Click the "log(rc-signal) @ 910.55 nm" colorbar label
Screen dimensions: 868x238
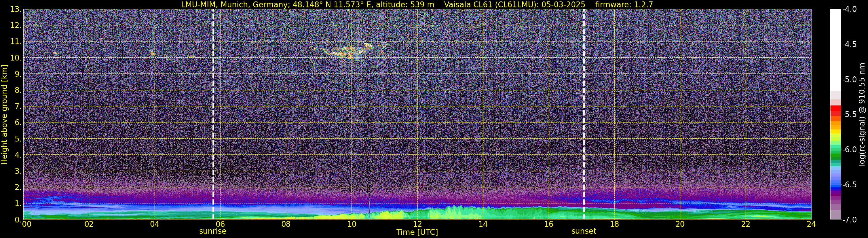(x=862, y=114)
